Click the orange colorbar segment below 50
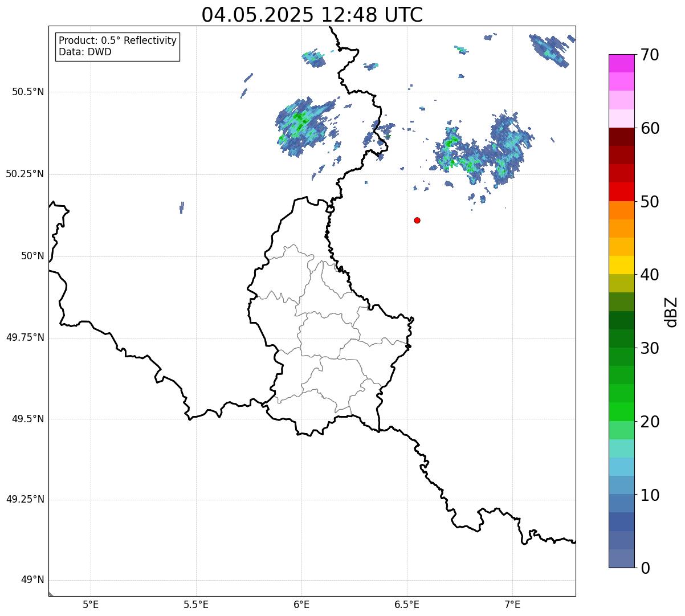 (x=622, y=210)
